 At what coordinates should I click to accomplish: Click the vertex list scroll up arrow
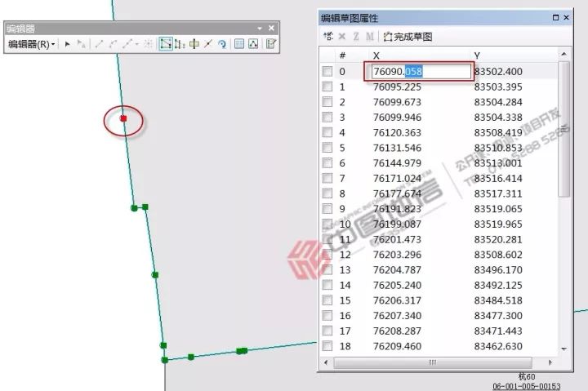click(563, 55)
